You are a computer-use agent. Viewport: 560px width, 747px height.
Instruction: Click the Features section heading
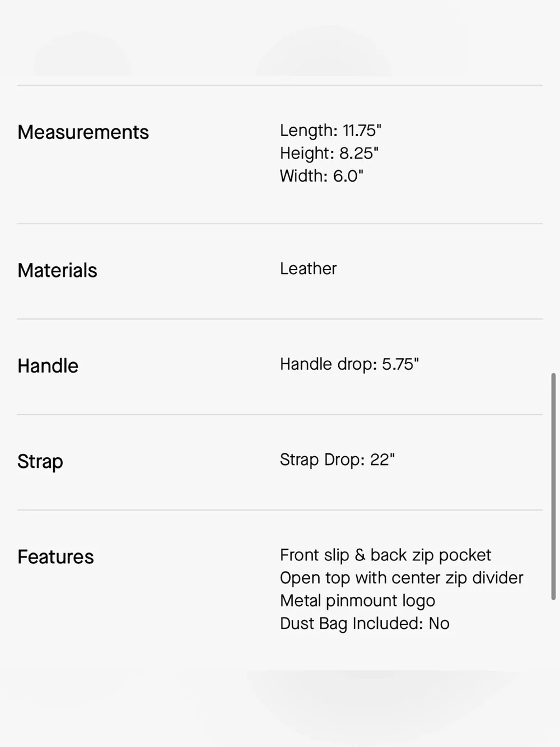tap(55, 557)
